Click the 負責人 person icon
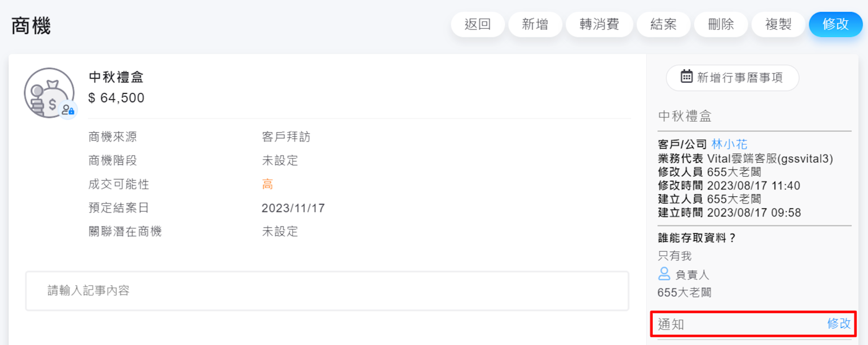 coord(664,273)
